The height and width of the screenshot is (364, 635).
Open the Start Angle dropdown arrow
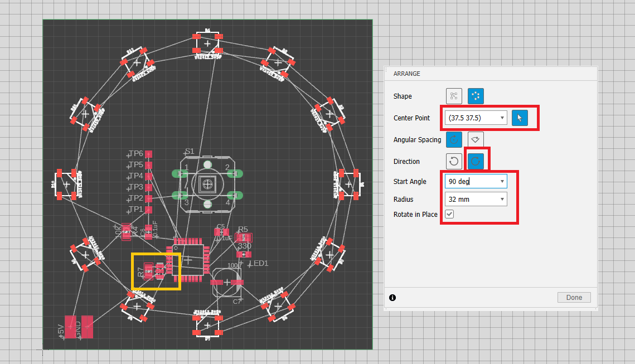click(502, 182)
